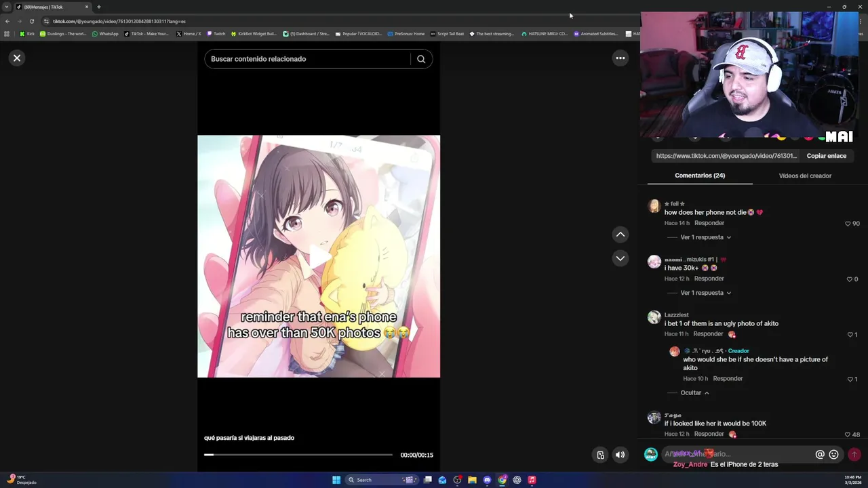Go to previous video with up arrow
868x488 pixels.
(620, 235)
